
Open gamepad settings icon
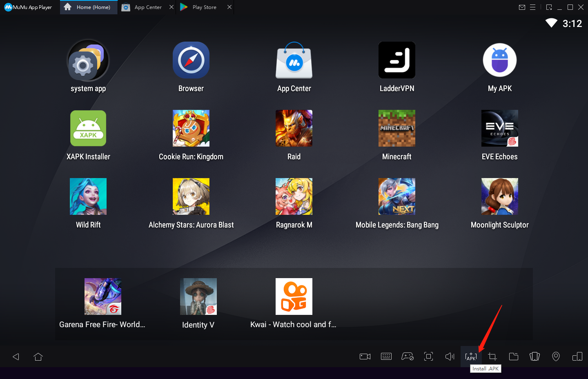tap(408, 357)
